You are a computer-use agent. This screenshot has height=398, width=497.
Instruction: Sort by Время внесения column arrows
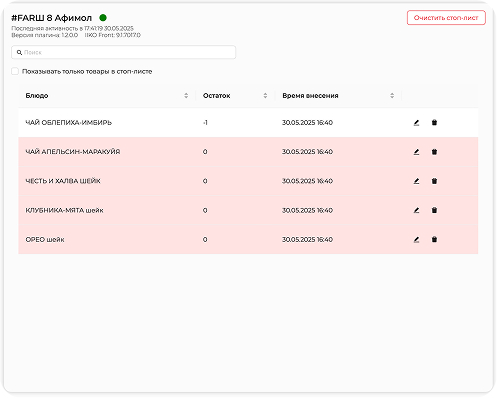[392, 96]
